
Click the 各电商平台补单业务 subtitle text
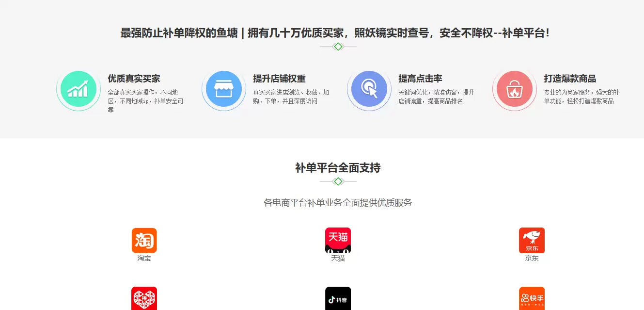point(338,203)
